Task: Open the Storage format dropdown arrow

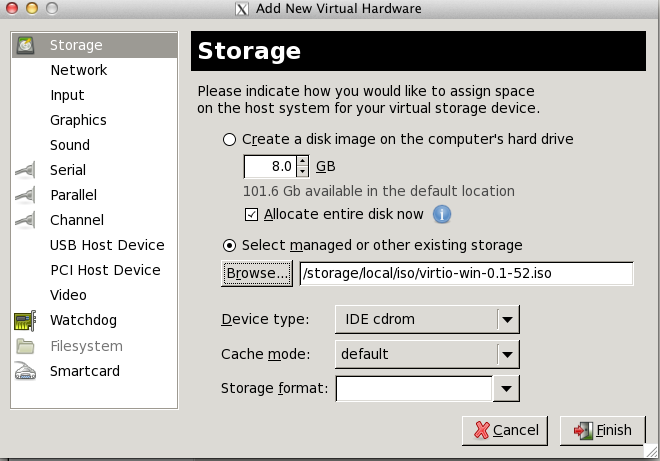Action: (x=506, y=388)
